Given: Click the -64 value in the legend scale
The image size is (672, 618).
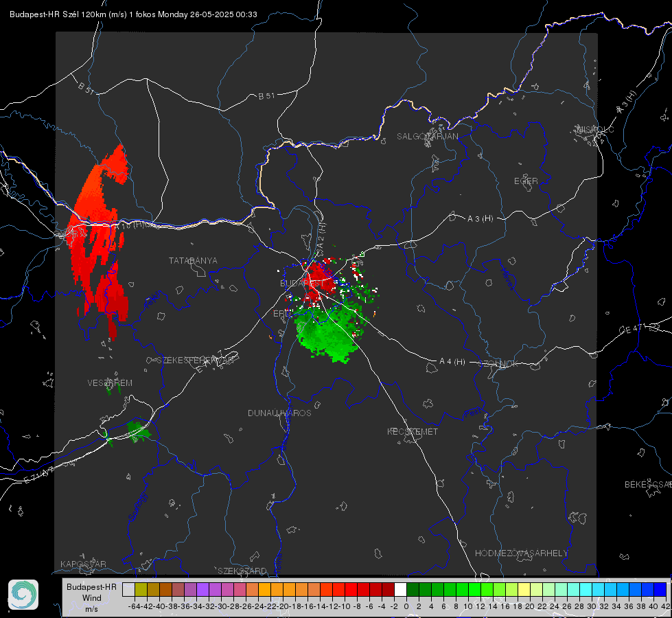Looking at the screenshot, I should point(135,606).
